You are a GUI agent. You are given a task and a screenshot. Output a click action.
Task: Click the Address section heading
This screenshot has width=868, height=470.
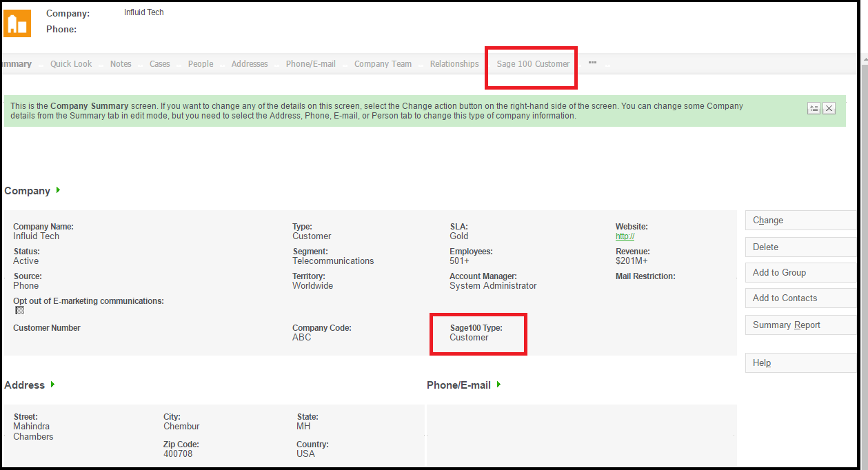click(24, 385)
